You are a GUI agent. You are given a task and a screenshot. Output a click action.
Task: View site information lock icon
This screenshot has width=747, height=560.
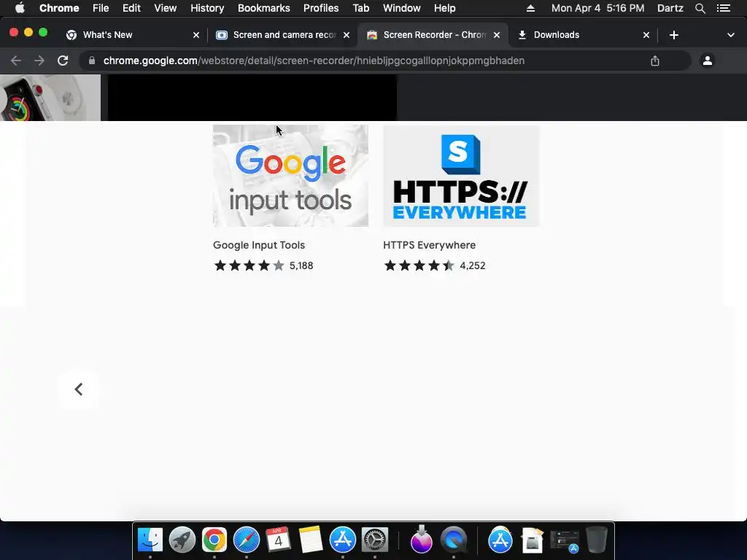click(92, 61)
